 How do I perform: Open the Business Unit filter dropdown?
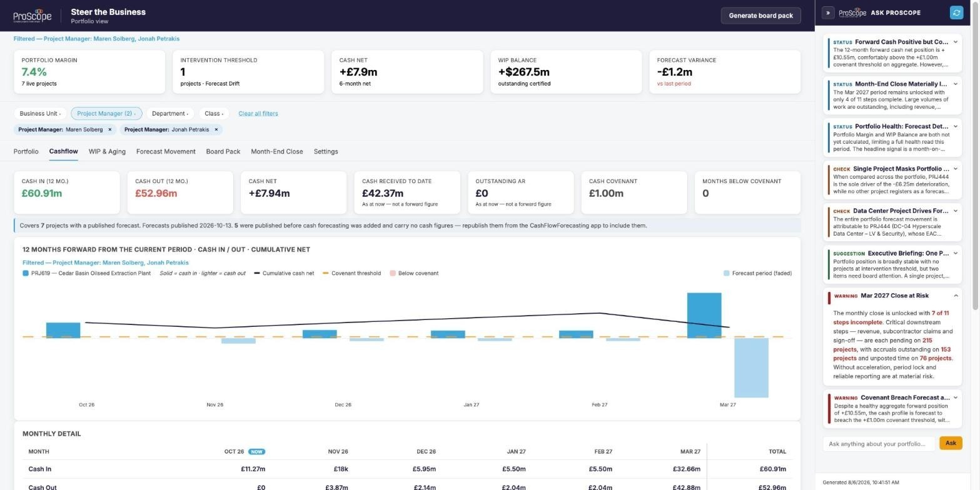tap(40, 114)
